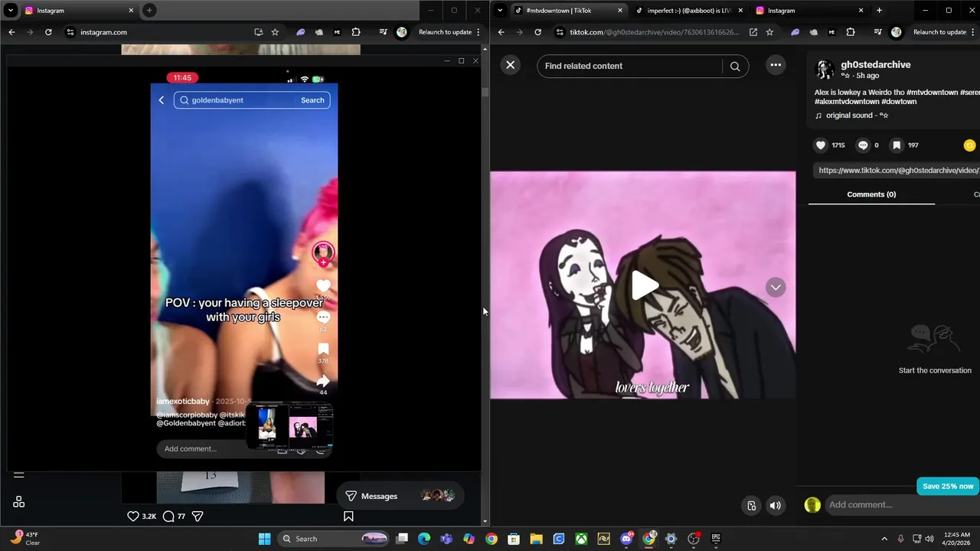Open Epic Games Launcher from taskbar

pos(716,539)
